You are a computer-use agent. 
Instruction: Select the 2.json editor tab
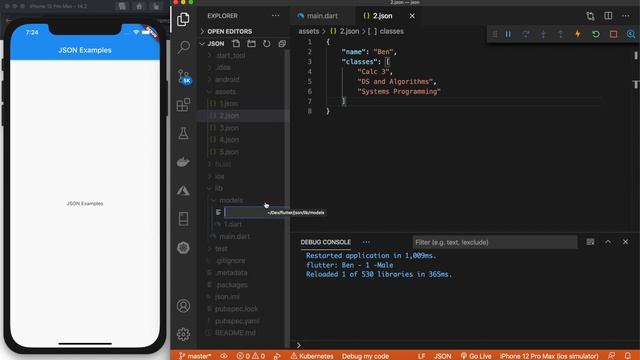(x=382, y=16)
